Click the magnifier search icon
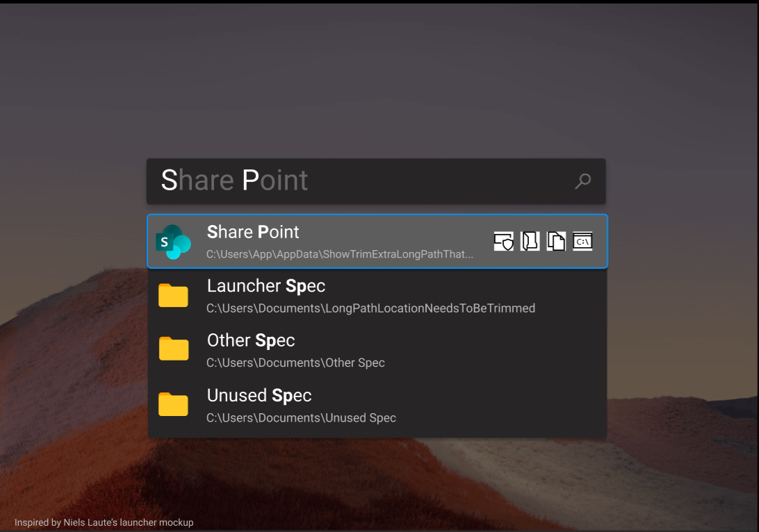 (582, 181)
